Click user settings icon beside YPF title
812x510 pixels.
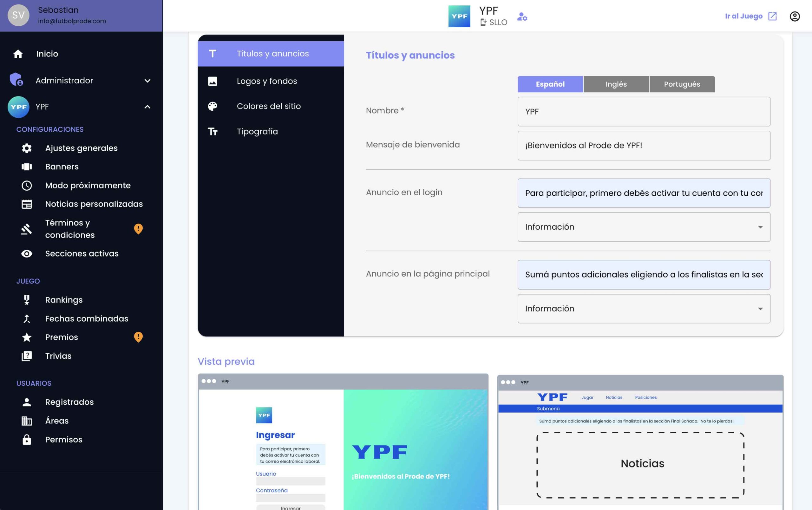click(522, 16)
